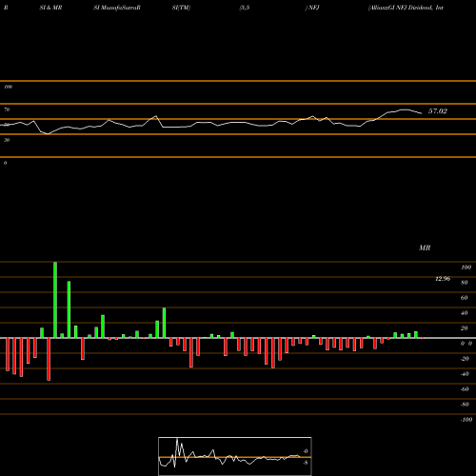This screenshot has height=476, width=476.
Task: Click the -100 label on MR axis
Action: (x=466, y=420)
